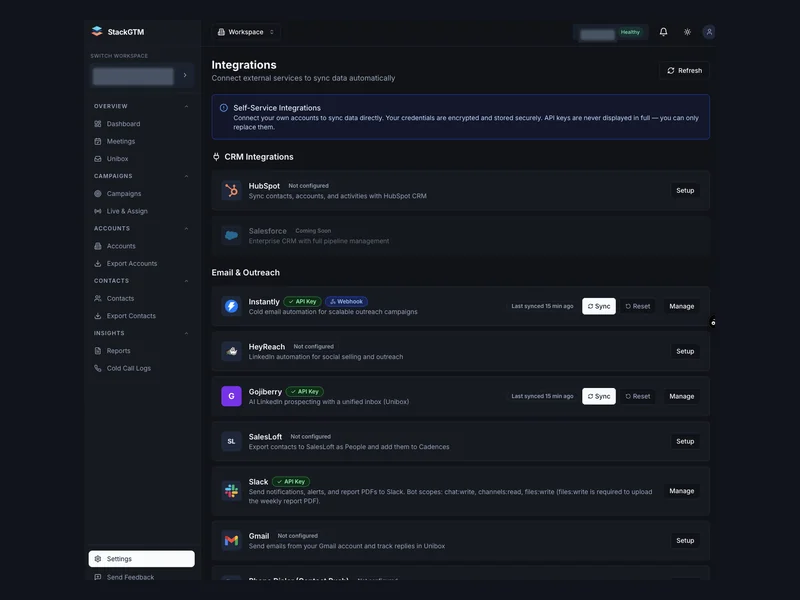This screenshot has width=800, height=600.
Task: Reset the Instantly integration
Action: pos(638,306)
